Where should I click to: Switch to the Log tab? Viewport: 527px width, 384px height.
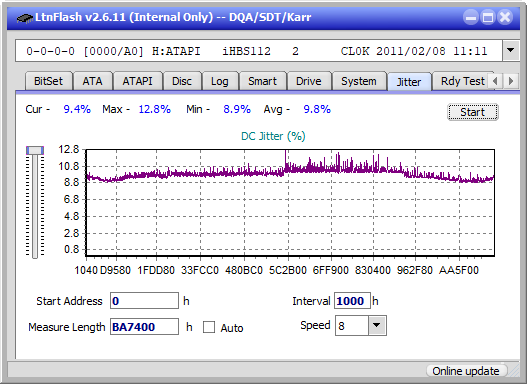tap(219, 81)
